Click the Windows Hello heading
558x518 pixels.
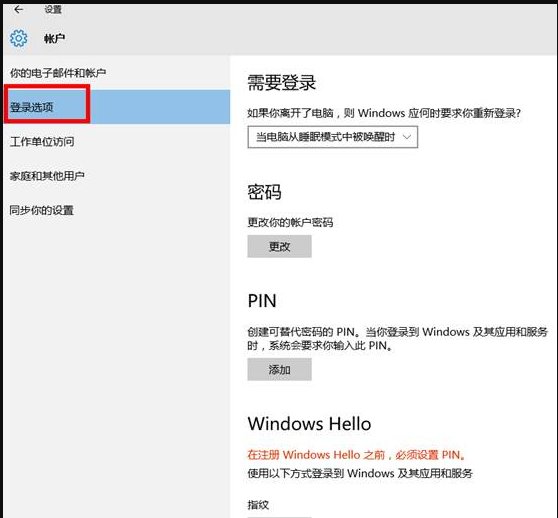point(309,424)
